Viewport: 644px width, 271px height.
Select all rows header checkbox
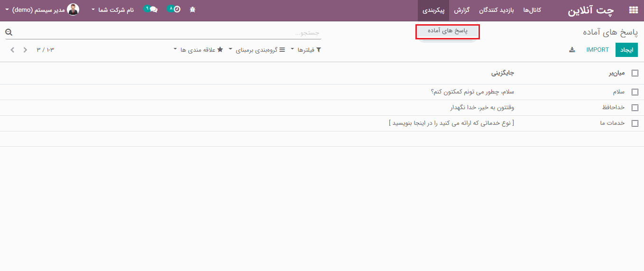click(x=635, y=73)
